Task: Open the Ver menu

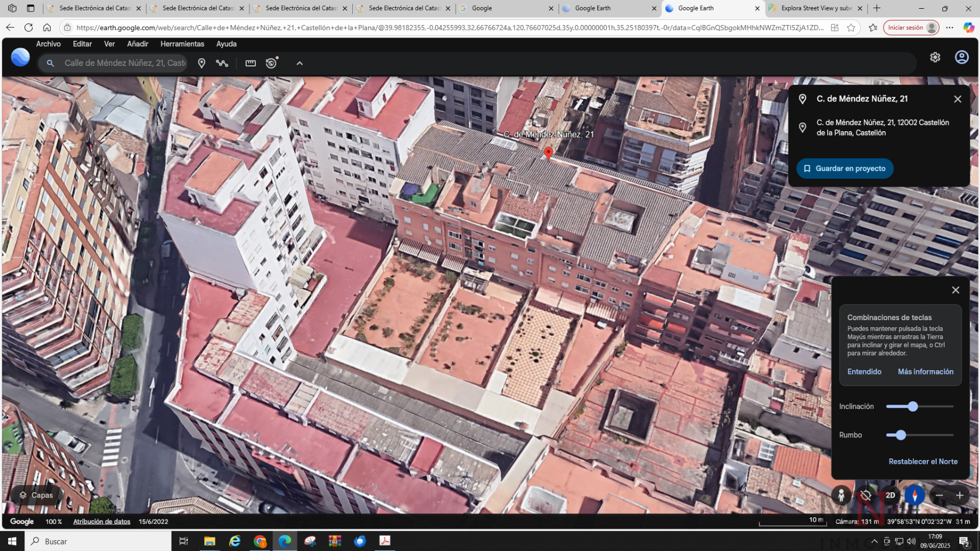Action: [x=109, y=44]
